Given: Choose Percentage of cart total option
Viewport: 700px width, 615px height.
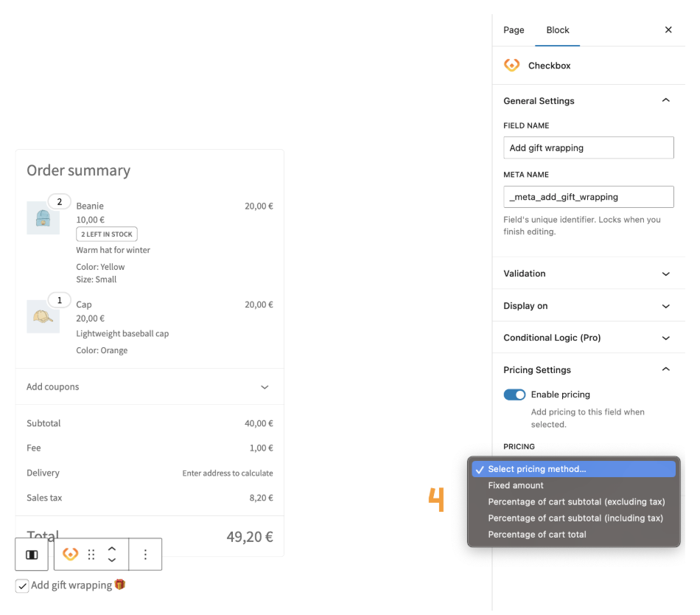Looking at the screenshot, I should [537, 535].
